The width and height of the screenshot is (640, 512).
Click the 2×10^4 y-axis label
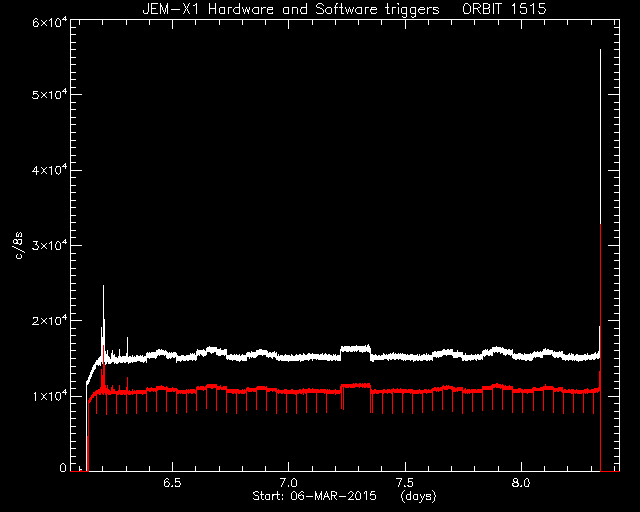49,321
